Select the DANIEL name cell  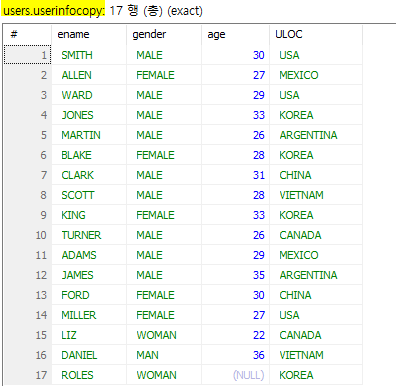click(89, 355)
